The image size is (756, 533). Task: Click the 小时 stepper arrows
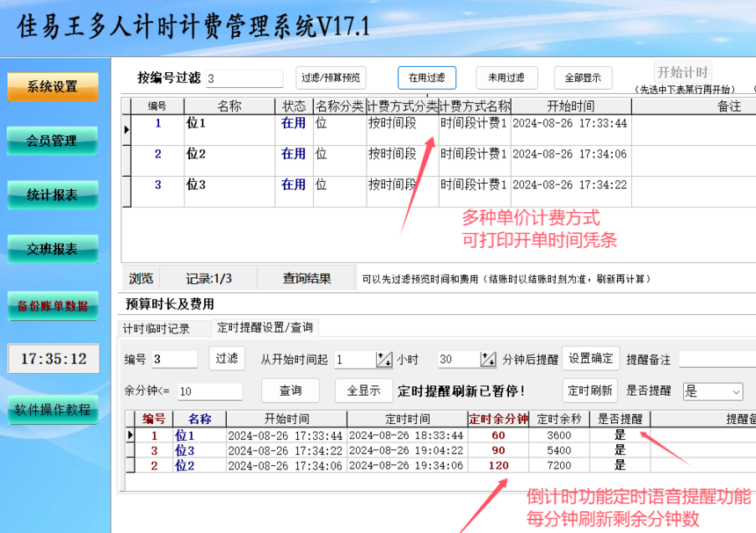pos(384,360)
